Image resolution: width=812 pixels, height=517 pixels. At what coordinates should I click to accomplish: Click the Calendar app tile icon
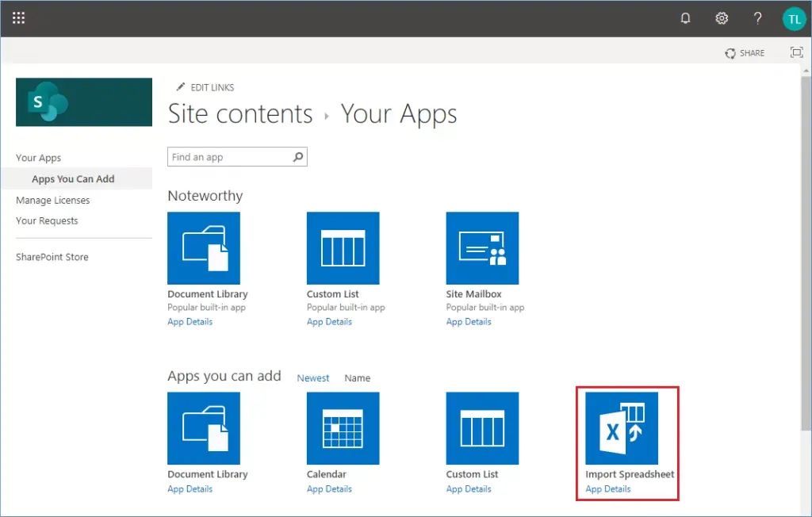pyautogui.click(x=343, y=428)
